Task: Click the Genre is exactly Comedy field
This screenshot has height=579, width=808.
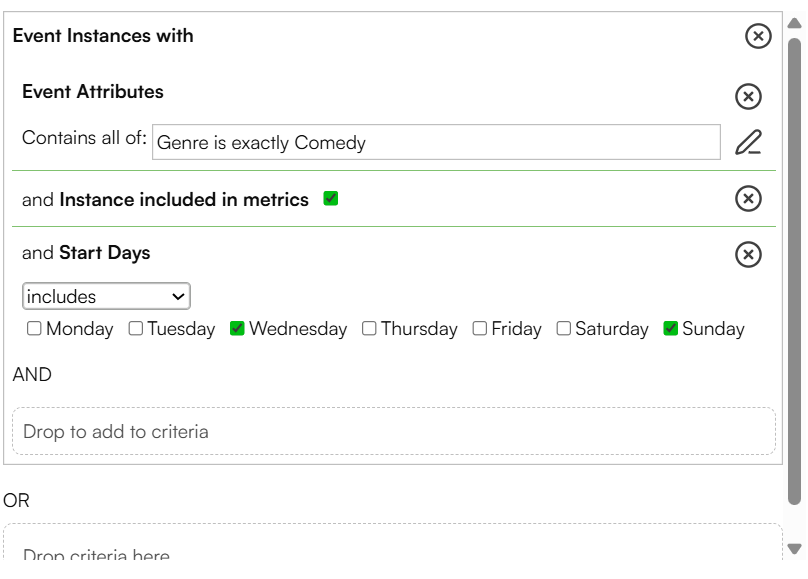Action: coord(436,142)
